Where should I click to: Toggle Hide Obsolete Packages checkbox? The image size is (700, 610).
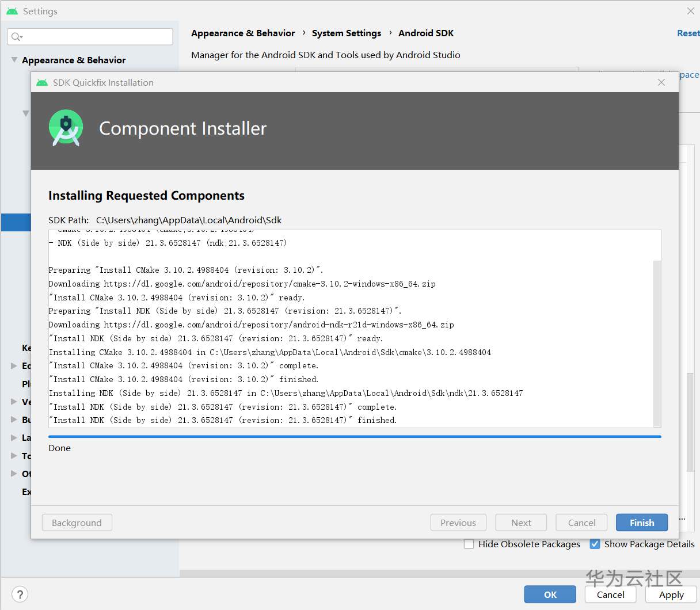pos(469,544)
